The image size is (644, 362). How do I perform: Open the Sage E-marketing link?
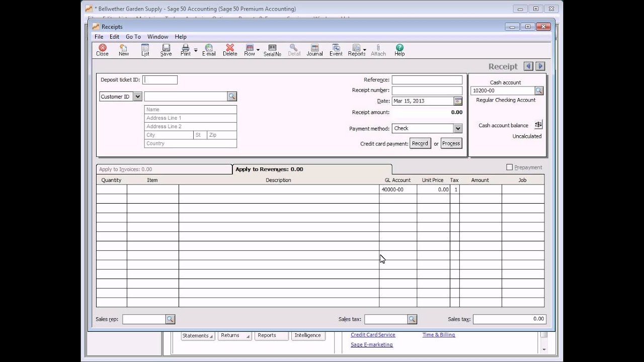point(372,344)
